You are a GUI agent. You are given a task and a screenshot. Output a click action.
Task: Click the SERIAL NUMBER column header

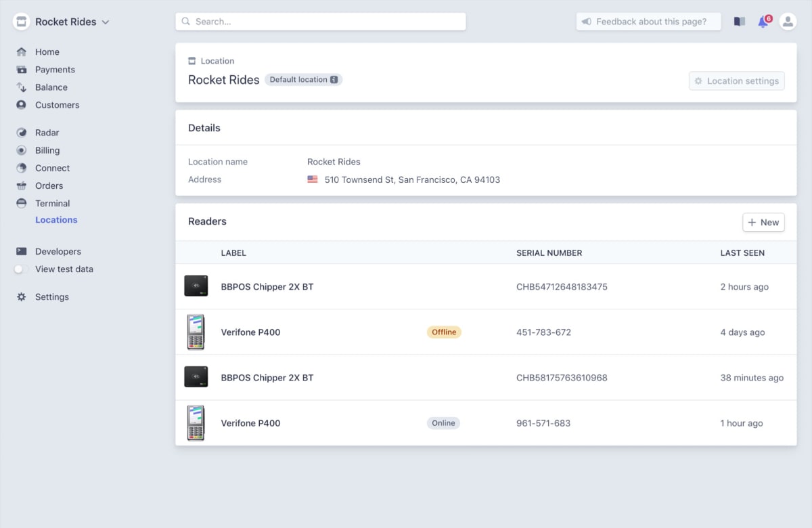pos(549,253)
